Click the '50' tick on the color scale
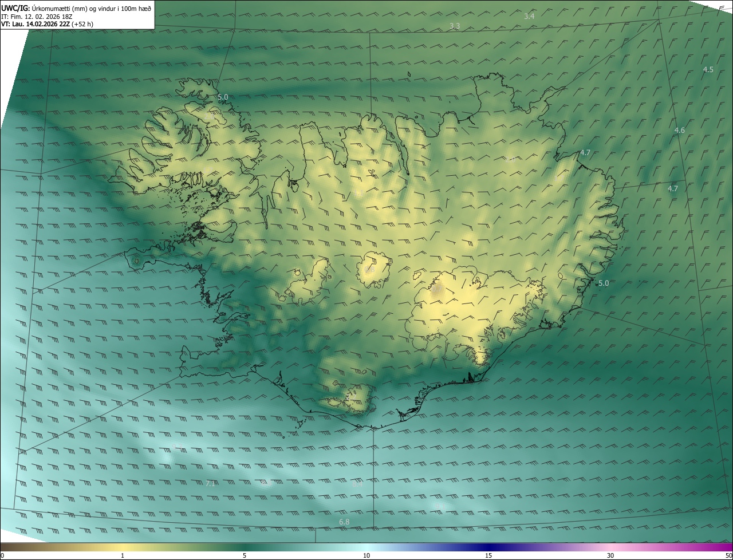This screenshot has height=560, width=733. [728, 555]
